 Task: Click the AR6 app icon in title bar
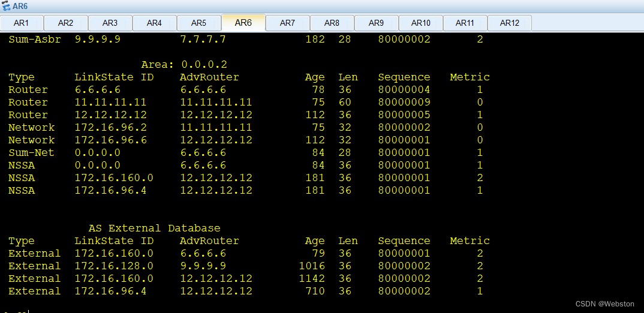coord(6,7)
